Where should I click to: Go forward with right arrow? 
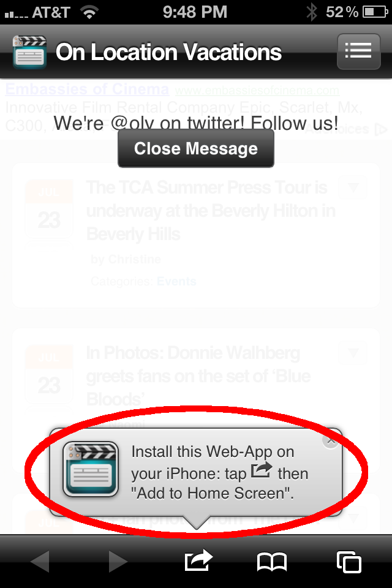(x=118, y=562)
